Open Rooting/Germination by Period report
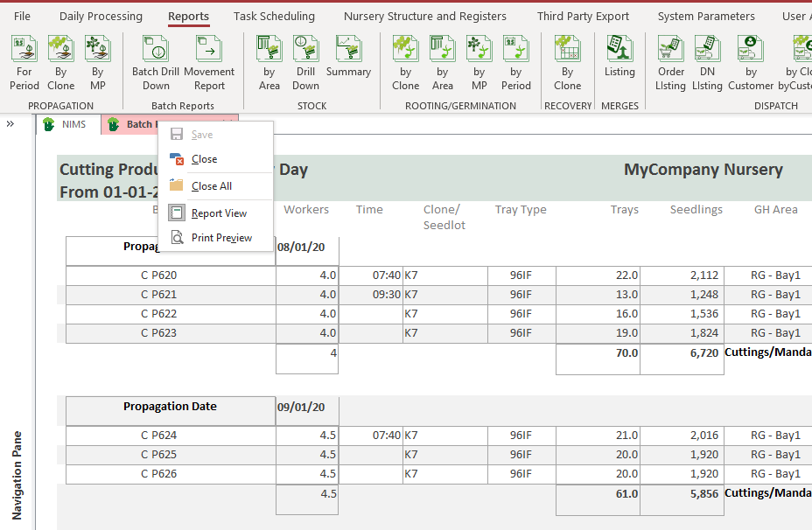Image resolution: width=812 pixels, height=530 pixels. pyautogui.click(x=516, y=63)
